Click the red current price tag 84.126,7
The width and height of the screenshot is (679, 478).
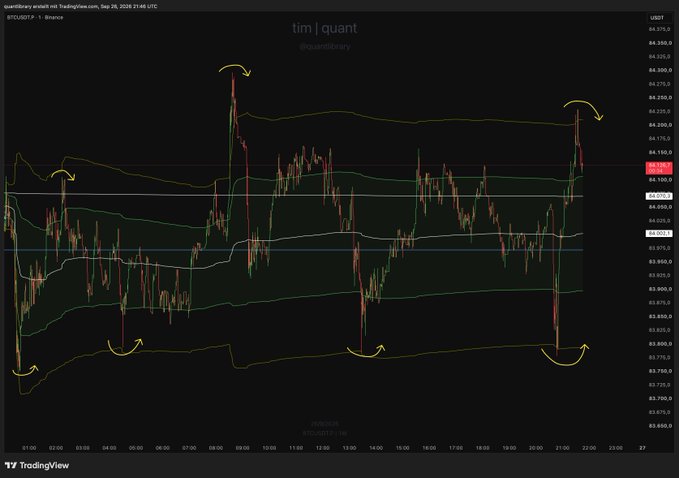tap(659, 168)
